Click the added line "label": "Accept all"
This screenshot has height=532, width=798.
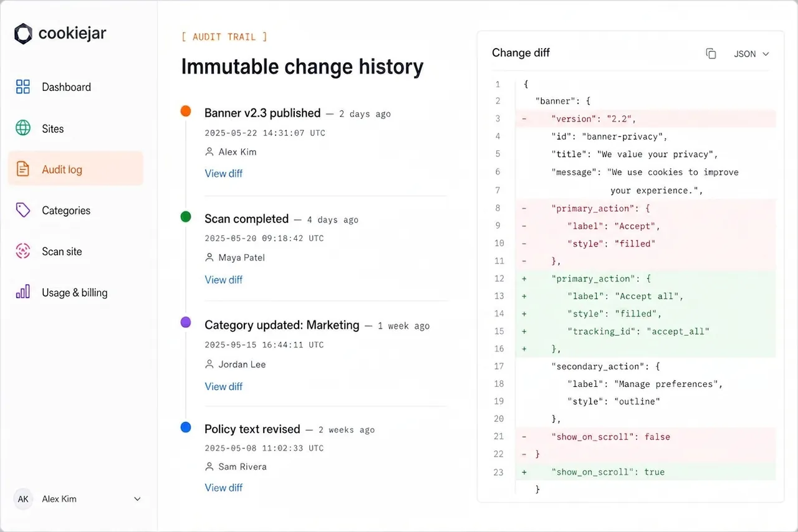[x=645, y=297]
